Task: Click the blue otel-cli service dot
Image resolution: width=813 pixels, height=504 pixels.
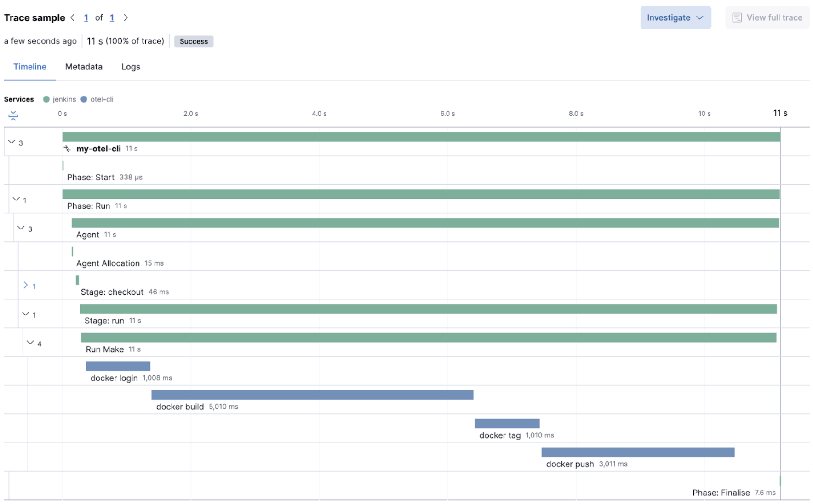Action: coord(83,99)
